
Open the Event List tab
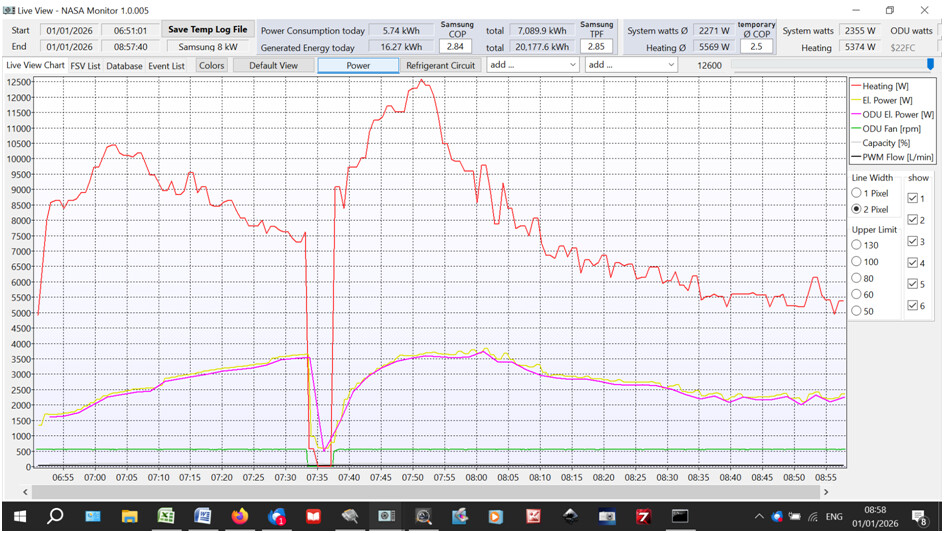coord(166,66)
